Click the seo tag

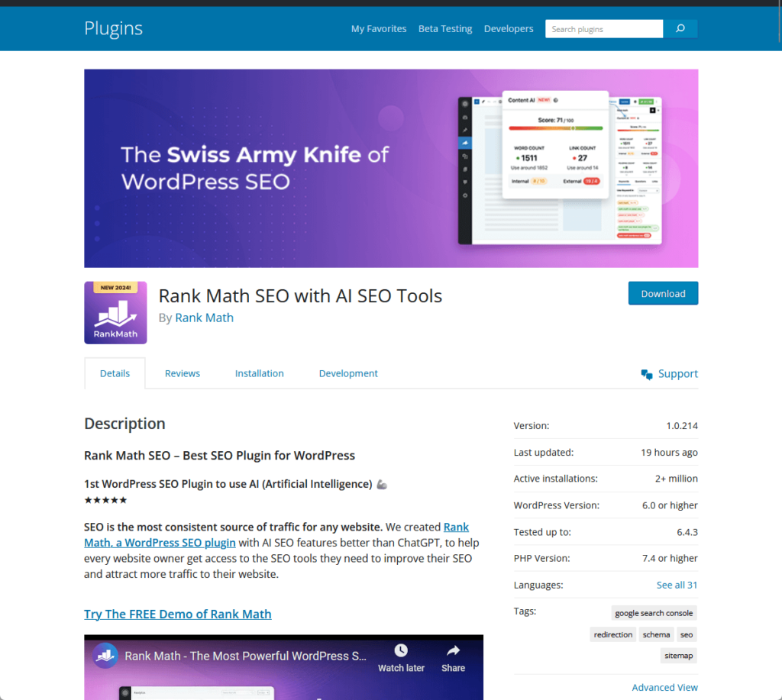pyautogui.click(x=687, y=634)
